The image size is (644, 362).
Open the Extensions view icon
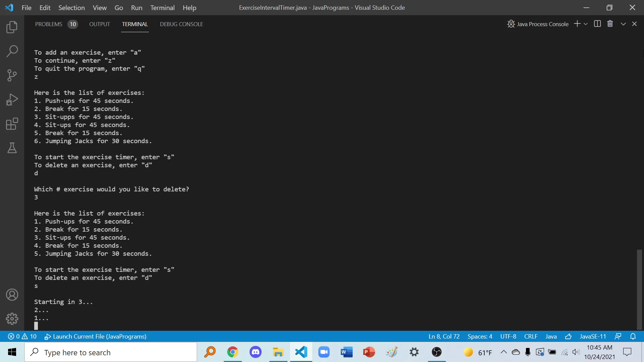click(x=12, y=124)
